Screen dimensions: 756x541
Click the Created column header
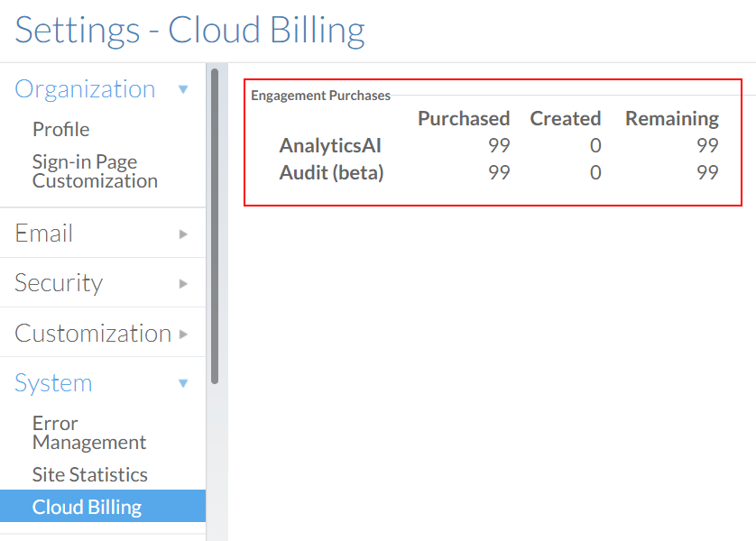tap(565, 119)
